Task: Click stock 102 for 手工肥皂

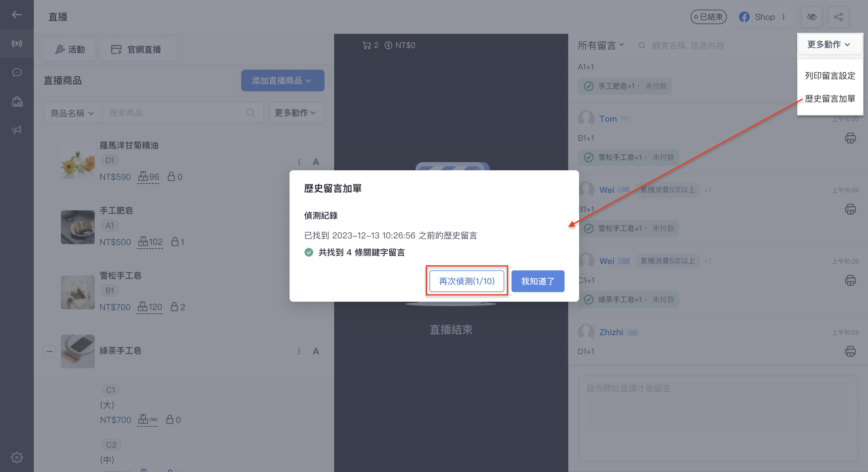Action: click(150, 241)
